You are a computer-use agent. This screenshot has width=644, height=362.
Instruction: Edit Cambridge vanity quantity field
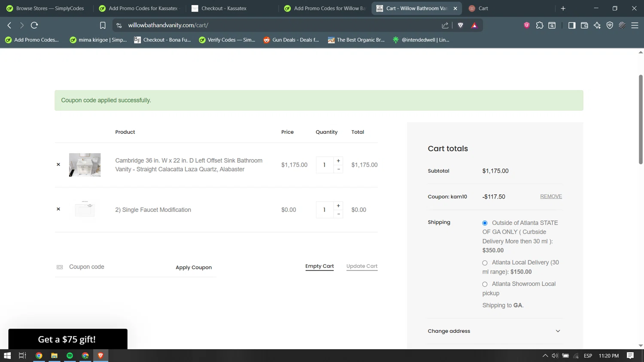[x=325, y=165]
